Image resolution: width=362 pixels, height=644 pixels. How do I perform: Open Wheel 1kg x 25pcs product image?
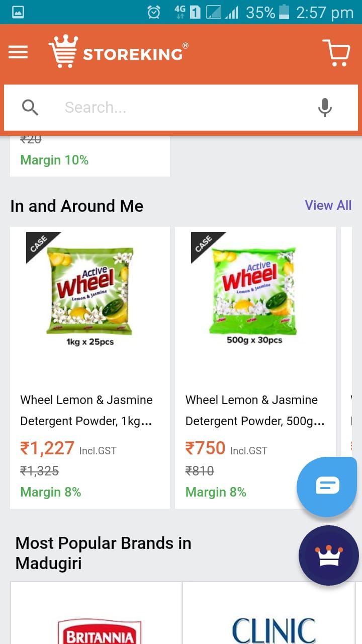[90, 292]
